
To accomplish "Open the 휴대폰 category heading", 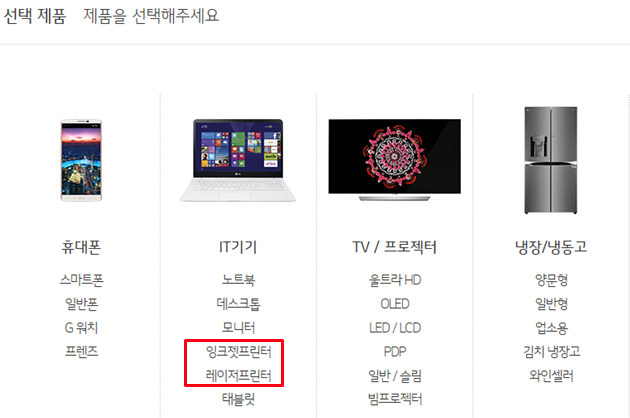I will (x=81, y=247).
